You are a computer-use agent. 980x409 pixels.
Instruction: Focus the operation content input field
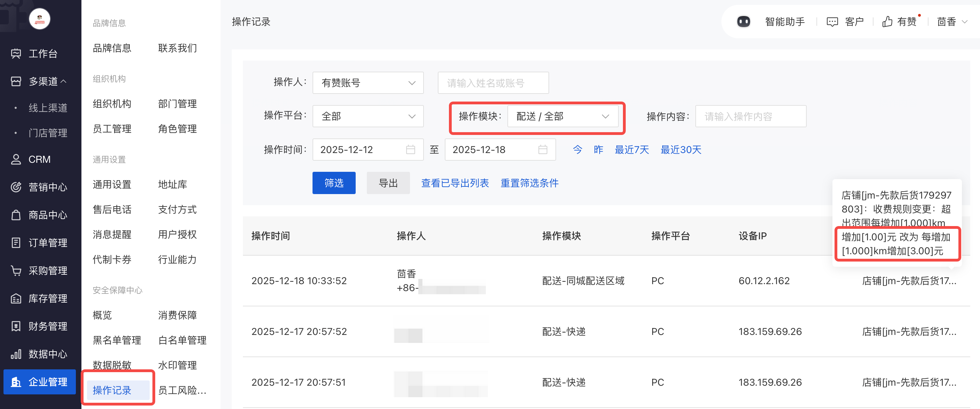pos(750,116)
